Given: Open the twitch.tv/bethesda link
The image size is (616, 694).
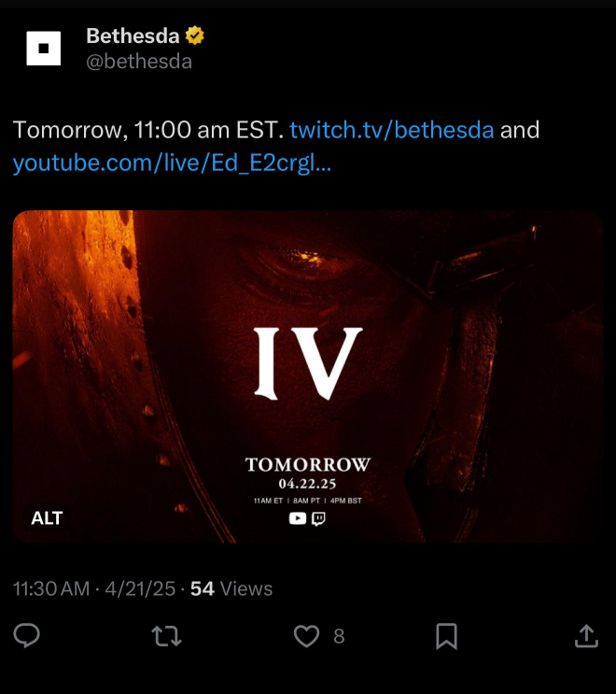Looking at the screenshot, I should coord(392,130).
